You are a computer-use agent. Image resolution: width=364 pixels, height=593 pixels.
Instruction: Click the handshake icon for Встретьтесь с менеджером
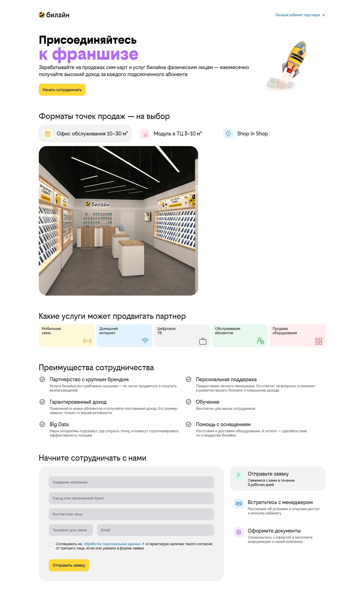(x=239, y=504)
